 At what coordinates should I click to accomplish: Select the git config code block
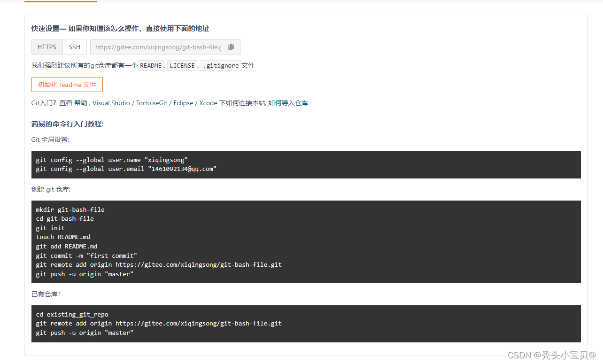click(305, 164)
